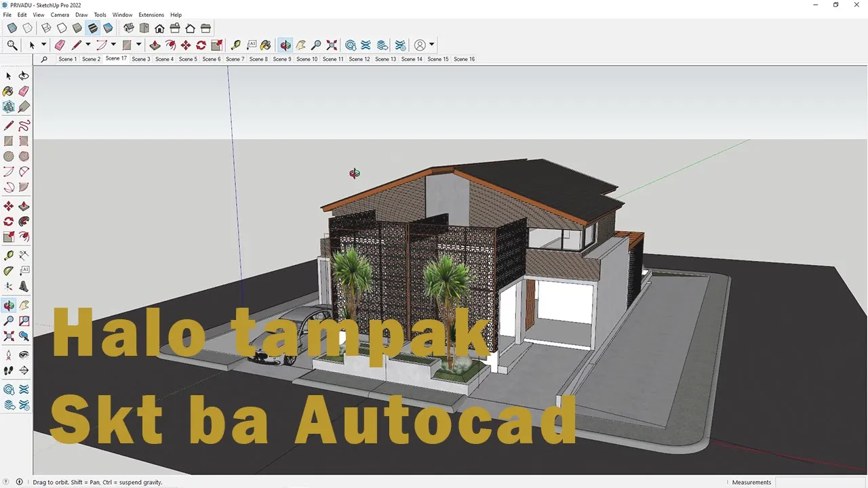Select Walk footprints tool
Image resolution: width=868 pixels, height=488 pixels.
8,371
